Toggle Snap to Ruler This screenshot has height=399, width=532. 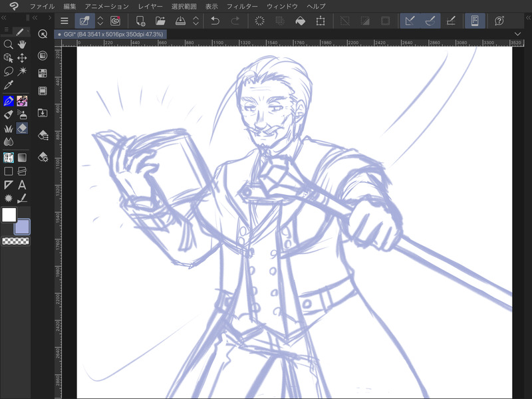click(410, 21)
